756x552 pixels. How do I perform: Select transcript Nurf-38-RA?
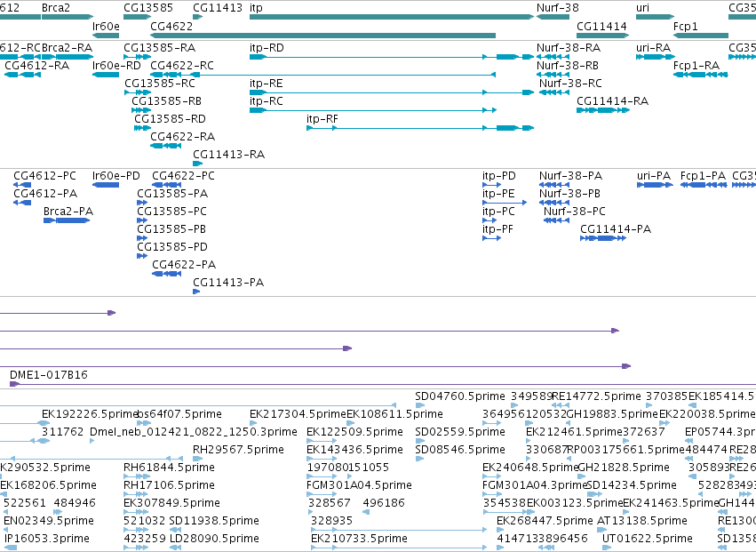pyautogui.click(x=553, y=57)
